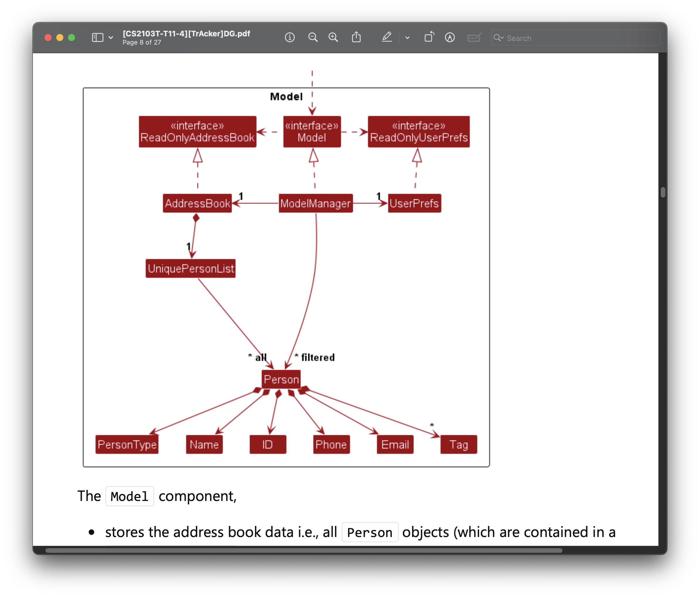The width and height of the screenshot is (700, 598).
Task: Click the document title in titlebar
Action: coord(186,33)
